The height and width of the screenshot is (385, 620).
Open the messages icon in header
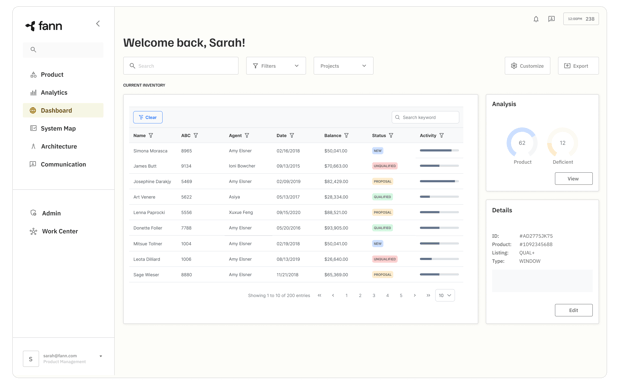551,19
